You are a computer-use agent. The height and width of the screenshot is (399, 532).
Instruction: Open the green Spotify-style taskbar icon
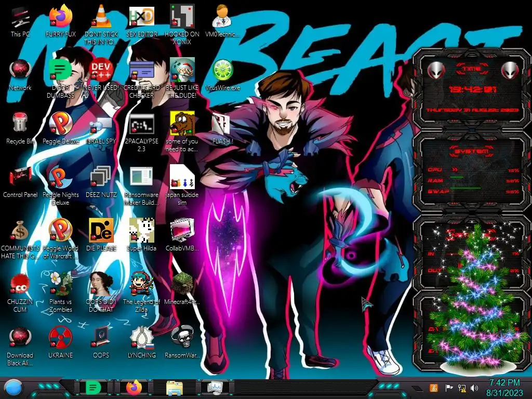(x=94, y=388)
